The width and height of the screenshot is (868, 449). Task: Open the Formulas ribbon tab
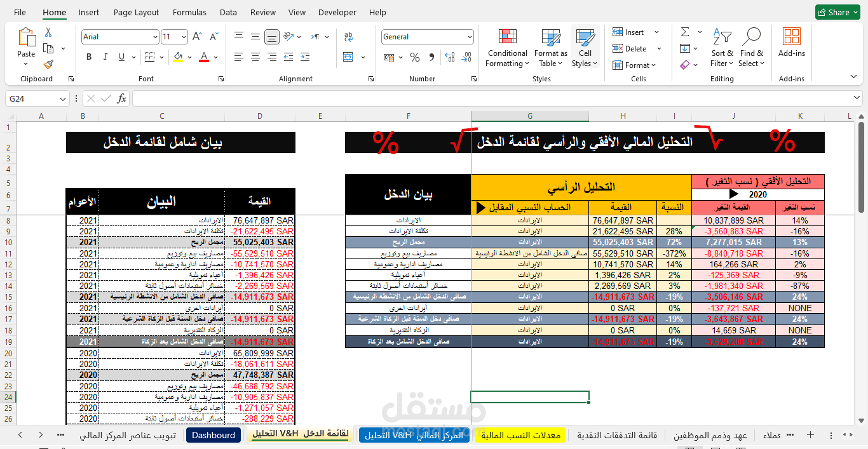click(189, 12)
